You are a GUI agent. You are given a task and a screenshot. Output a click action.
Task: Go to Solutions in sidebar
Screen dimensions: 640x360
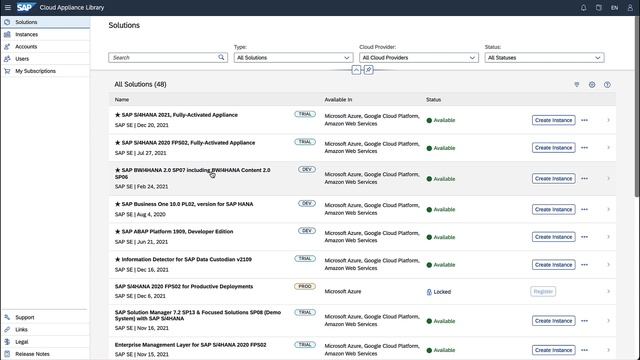click(45, 22)
